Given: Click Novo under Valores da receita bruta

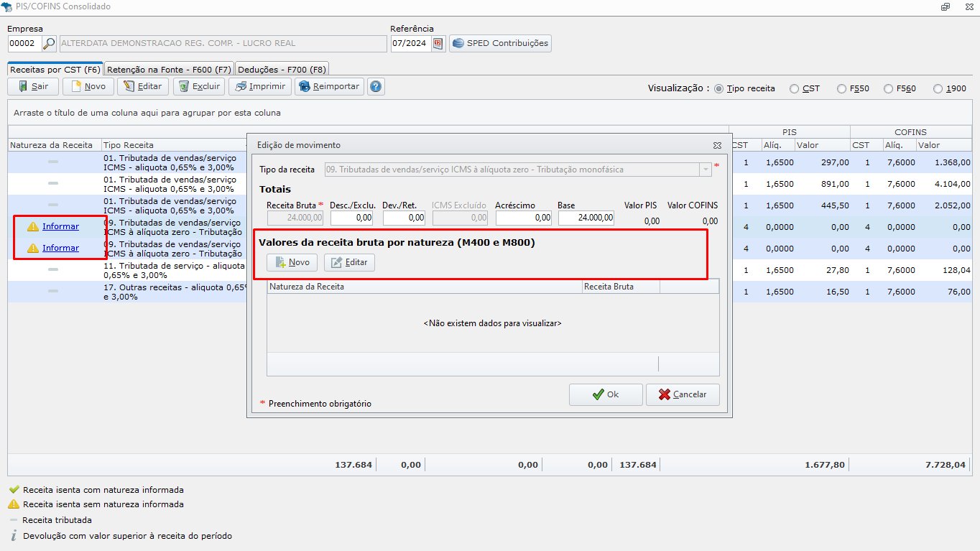Looking at the screenshot, I should [292, 263].
